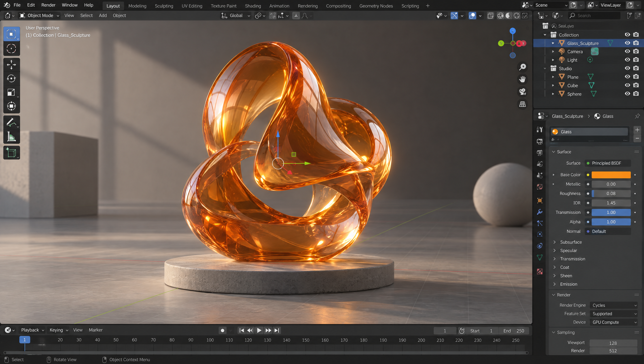Toggle viewport visibility of Light
The height and width of the screenshot is (364, 644).
[627, 60]
